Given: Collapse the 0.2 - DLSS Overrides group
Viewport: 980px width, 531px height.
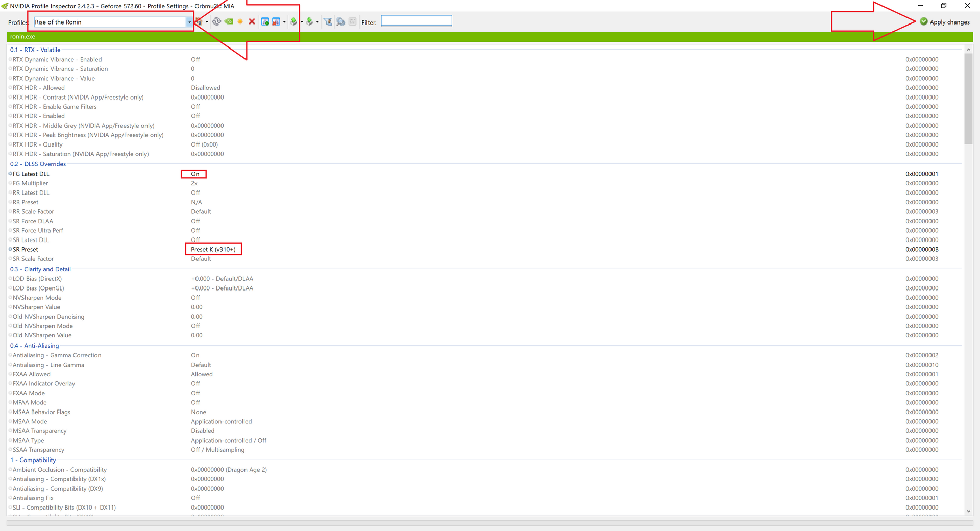Looking at the screenshot, I should [38, 164].
